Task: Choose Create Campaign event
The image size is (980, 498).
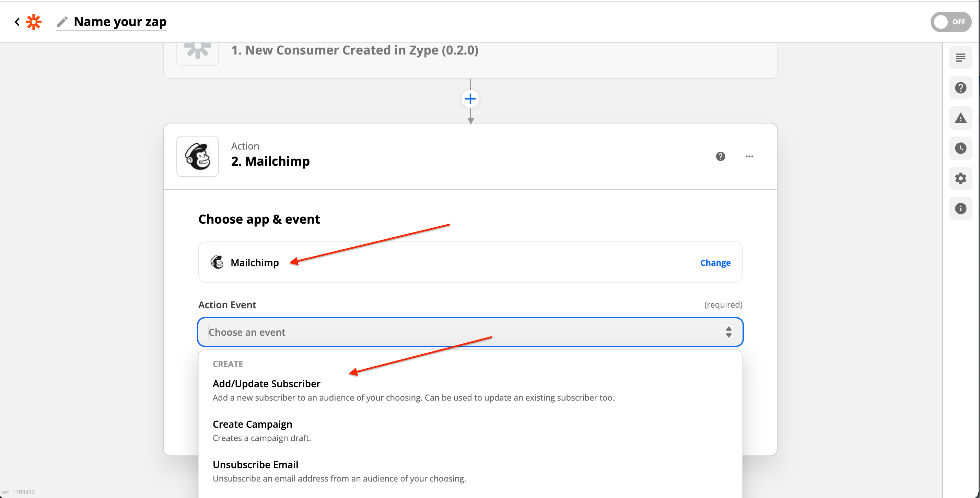Action: [x=470, y=431]
